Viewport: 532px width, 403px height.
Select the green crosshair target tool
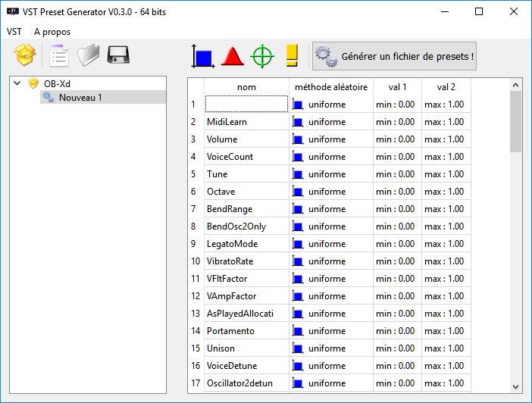[262, 56]
